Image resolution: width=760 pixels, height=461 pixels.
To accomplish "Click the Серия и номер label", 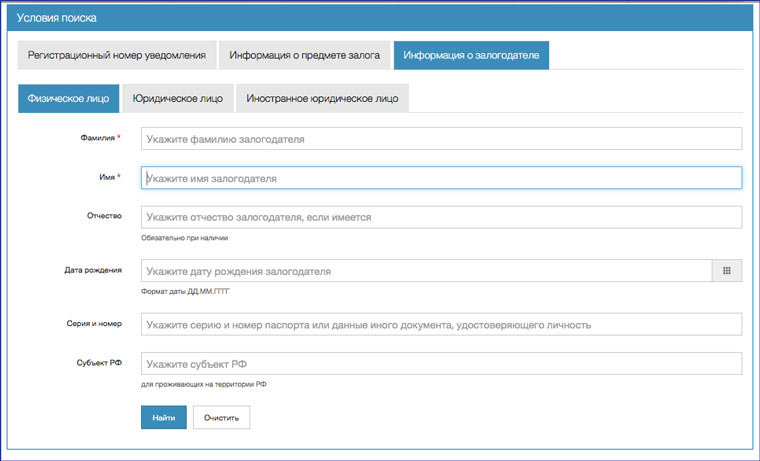I will tap(94, 323).
